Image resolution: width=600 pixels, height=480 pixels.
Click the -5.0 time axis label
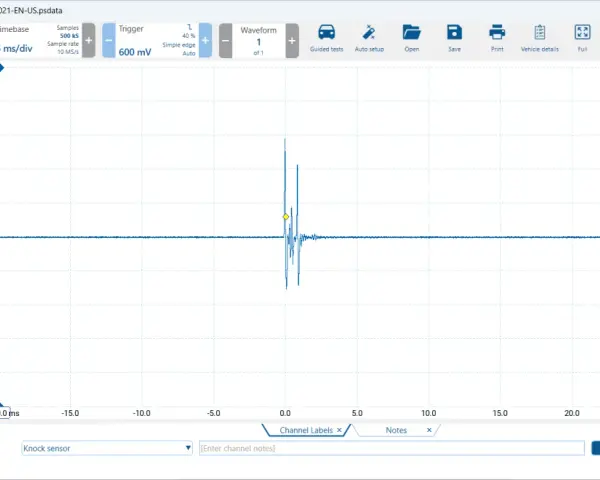coord(214,413)
